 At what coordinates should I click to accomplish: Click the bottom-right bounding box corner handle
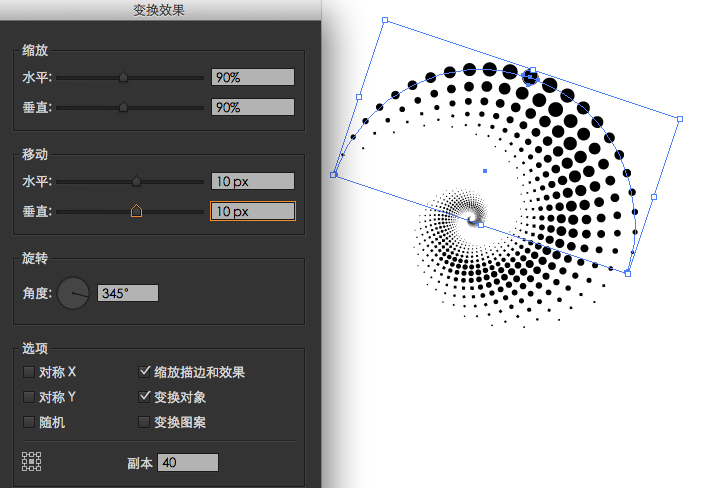pos(628,273)
